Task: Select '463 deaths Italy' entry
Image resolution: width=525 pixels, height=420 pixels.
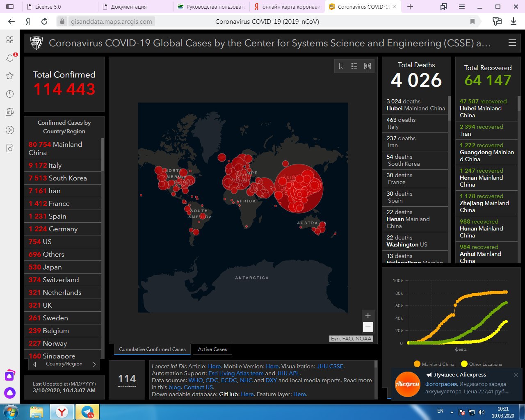Action: click(415, 123)
